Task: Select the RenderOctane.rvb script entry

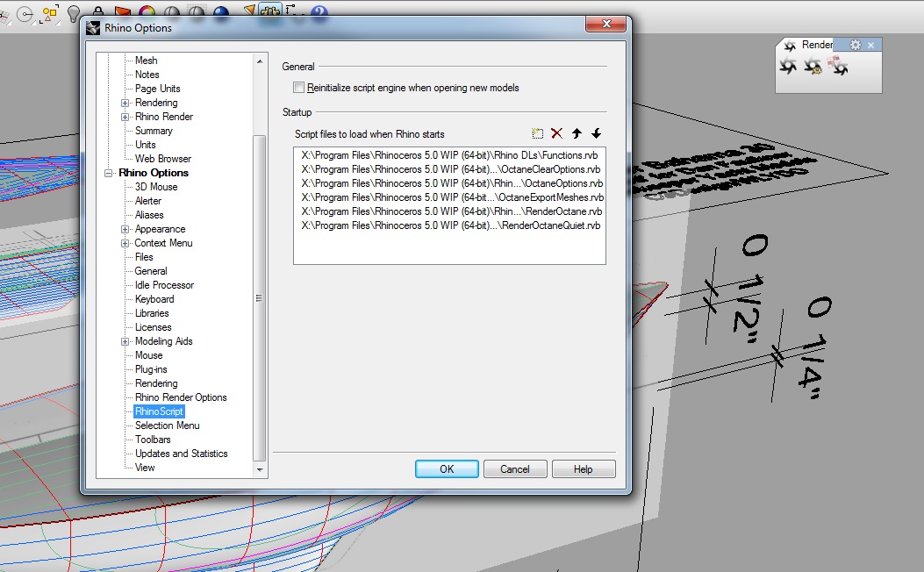Action: [x=451, y=211]
